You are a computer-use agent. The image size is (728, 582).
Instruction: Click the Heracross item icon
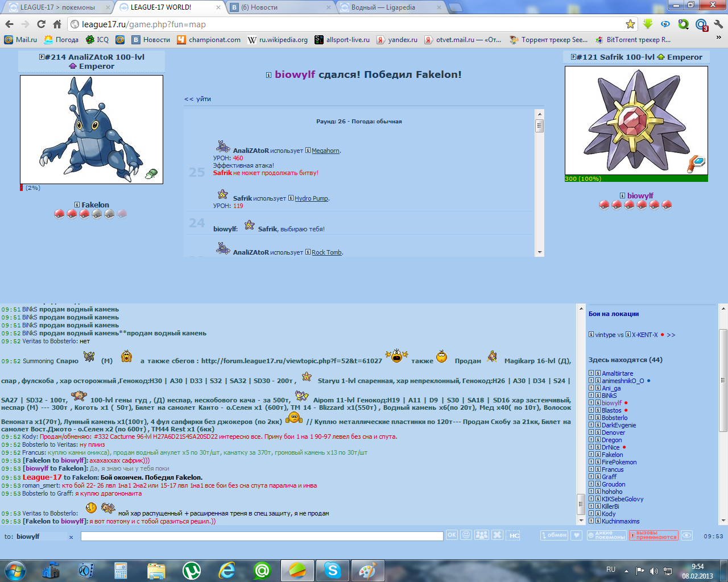[x=151, y=174]
